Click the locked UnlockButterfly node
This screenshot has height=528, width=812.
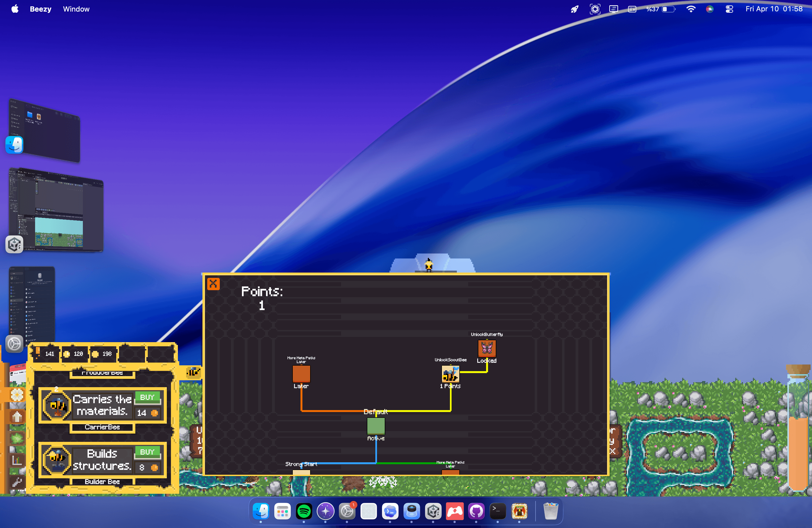point(487,348)
